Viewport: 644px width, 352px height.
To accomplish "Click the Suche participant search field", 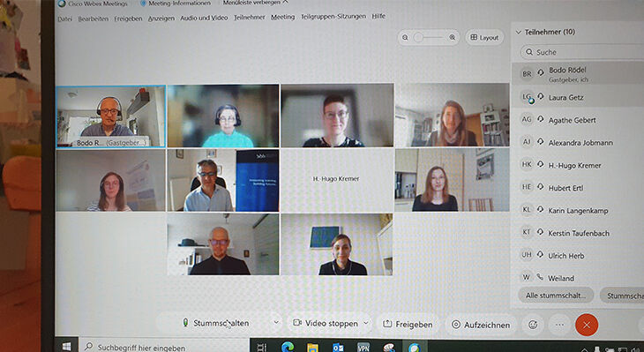I will point(582,52).
